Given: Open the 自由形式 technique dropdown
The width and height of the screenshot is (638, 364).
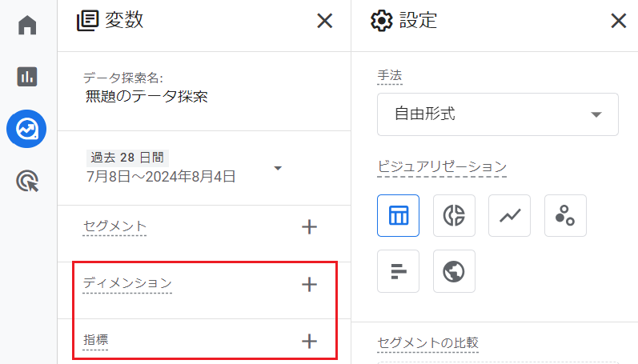Looking at the screenshot, I should point(498,114).
